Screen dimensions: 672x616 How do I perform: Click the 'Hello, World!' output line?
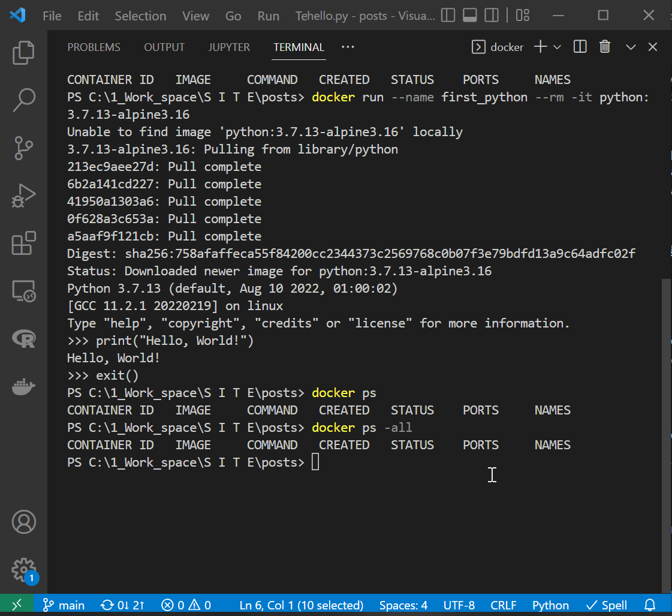[113, 358]
